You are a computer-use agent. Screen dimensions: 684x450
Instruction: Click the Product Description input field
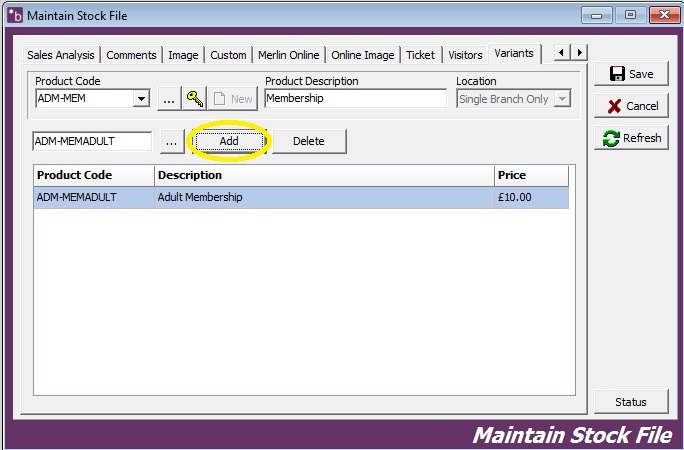click(x=355, y=99)
